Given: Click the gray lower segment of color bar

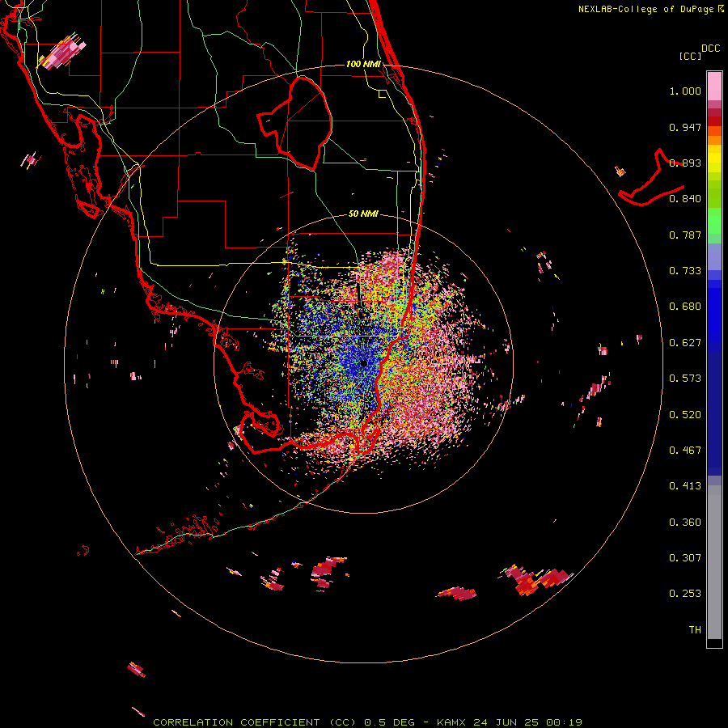Looking at the screenshot, I should [x=714, y=562].
